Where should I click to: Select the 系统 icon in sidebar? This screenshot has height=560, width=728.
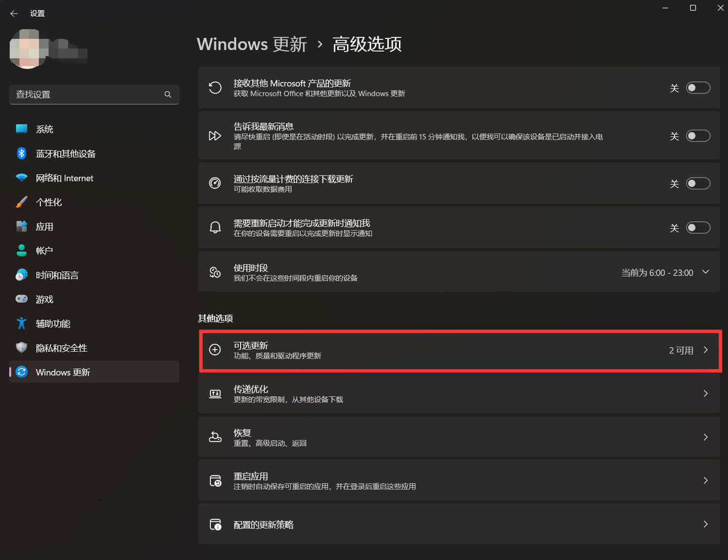(x=22, y=129)
